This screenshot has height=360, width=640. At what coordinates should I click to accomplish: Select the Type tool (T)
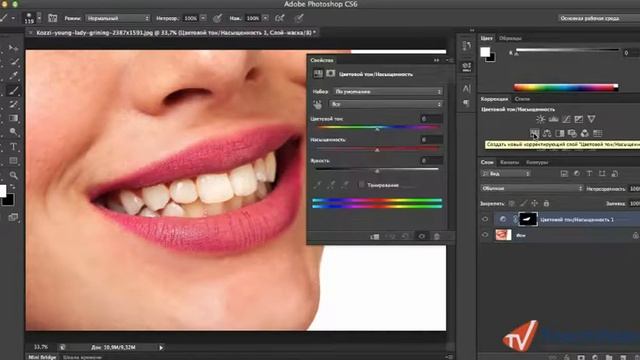point(13,147)
